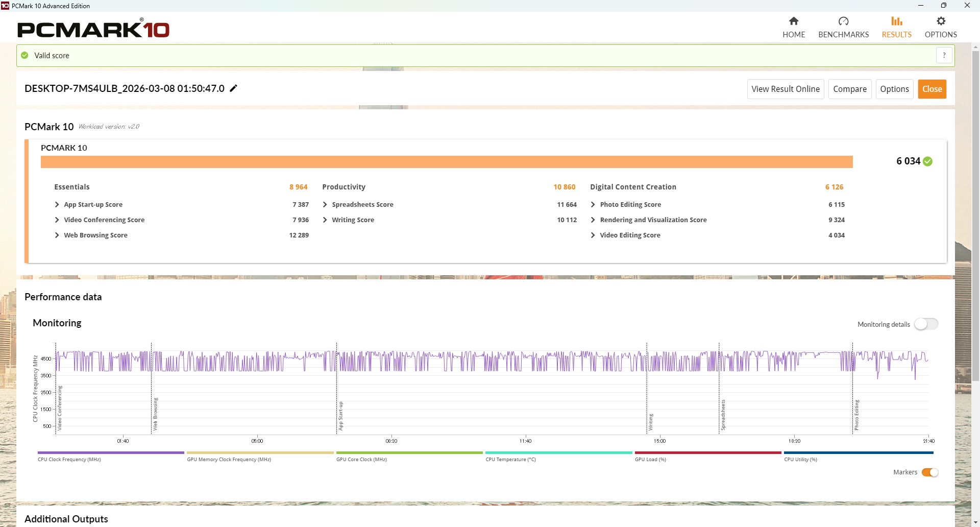Image resolution: width=980 pixels, height=527 pixels.
Task: Click the Home house icon
Action: 794,21
